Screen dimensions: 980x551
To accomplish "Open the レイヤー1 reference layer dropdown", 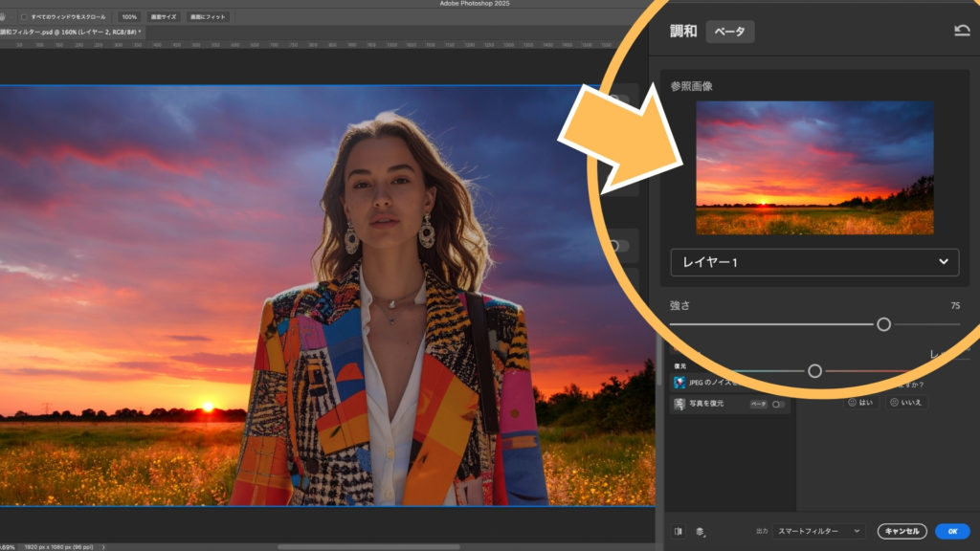I will [x=814, y=261].
